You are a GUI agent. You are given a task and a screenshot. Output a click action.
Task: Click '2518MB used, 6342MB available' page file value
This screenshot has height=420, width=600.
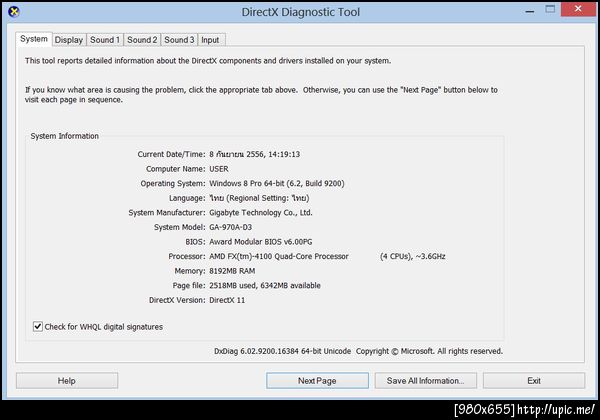tap(265, 285)
